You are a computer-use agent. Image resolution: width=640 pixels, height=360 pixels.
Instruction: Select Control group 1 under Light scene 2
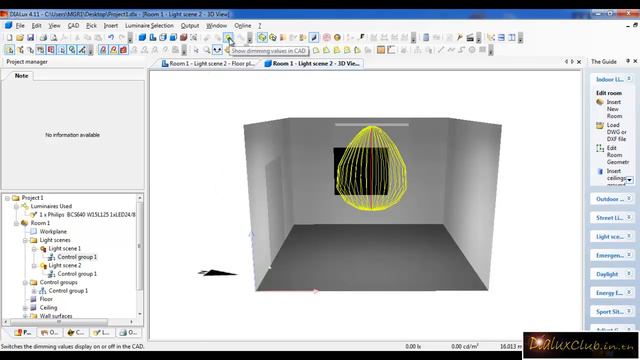(77, 274)
